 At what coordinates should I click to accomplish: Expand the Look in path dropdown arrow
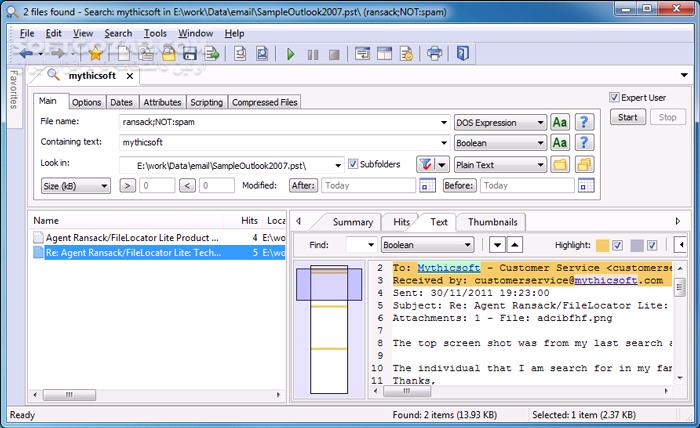(x=338, y=166)
